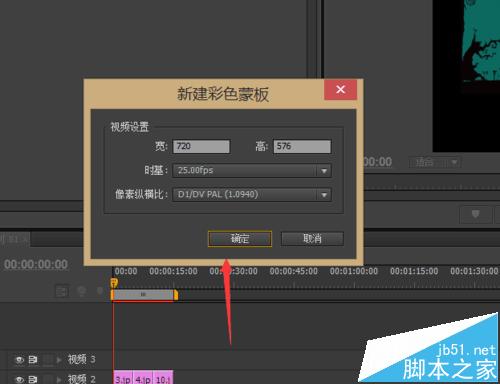Viewport: 500px width, 384px height.
Task: Click the 00:00:15:00 mark on the time ruler
Action: (x=173, y=271)
